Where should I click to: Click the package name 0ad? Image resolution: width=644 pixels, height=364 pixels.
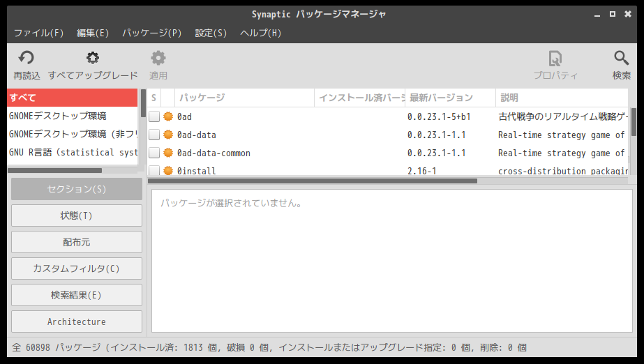184,116
